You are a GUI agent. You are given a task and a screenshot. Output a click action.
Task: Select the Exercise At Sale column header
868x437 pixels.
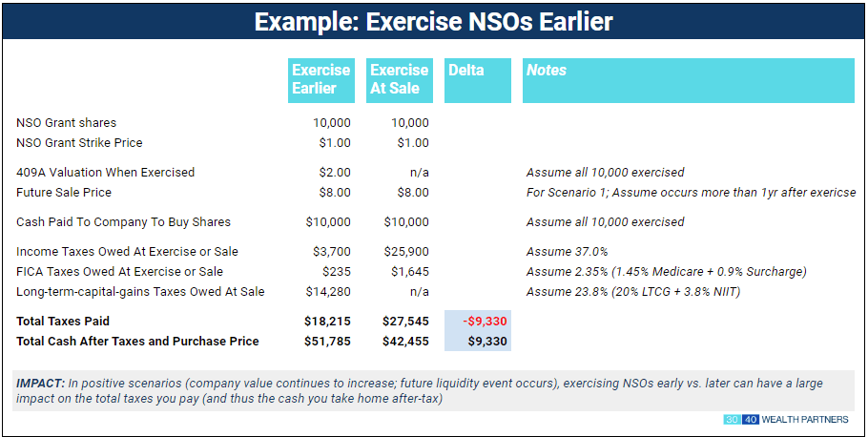pos(399,79)
